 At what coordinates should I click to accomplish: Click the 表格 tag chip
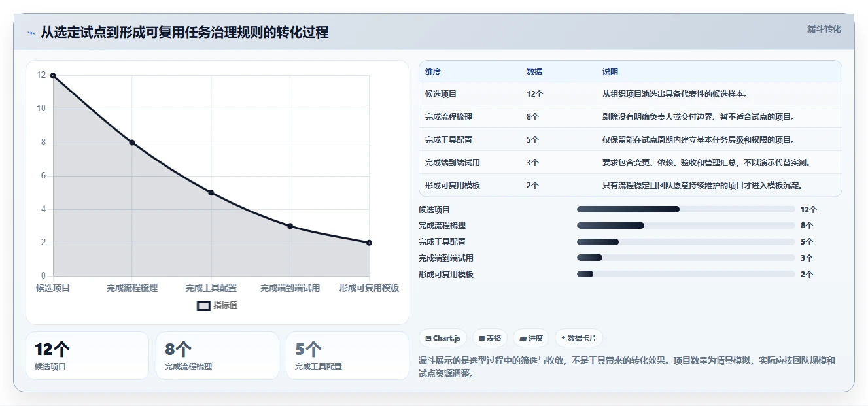(x=490, y=338)
